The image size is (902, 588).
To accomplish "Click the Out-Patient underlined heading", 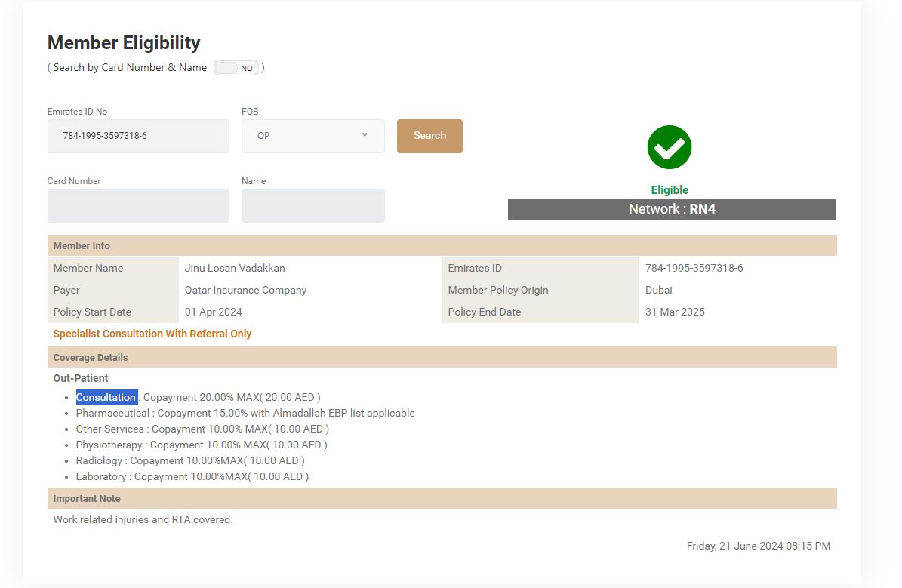I will (x=81, y=378).
